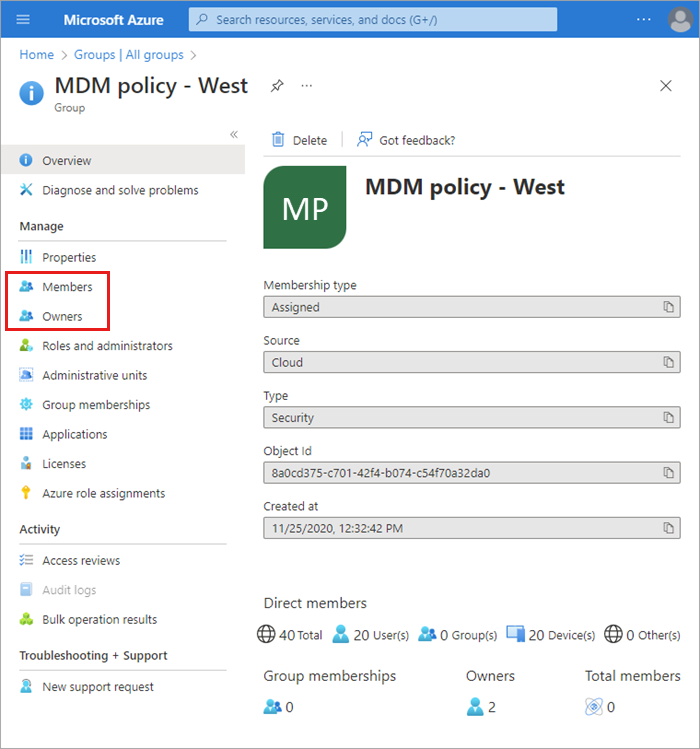
Task: Copy the Type field value
Action: [669, 418]
